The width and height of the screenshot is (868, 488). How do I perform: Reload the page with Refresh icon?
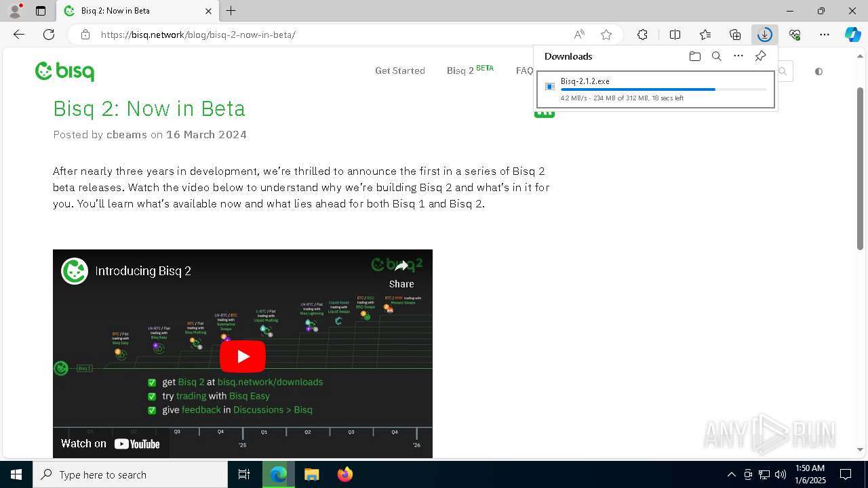pyautogui.click(x=49, y=35)
